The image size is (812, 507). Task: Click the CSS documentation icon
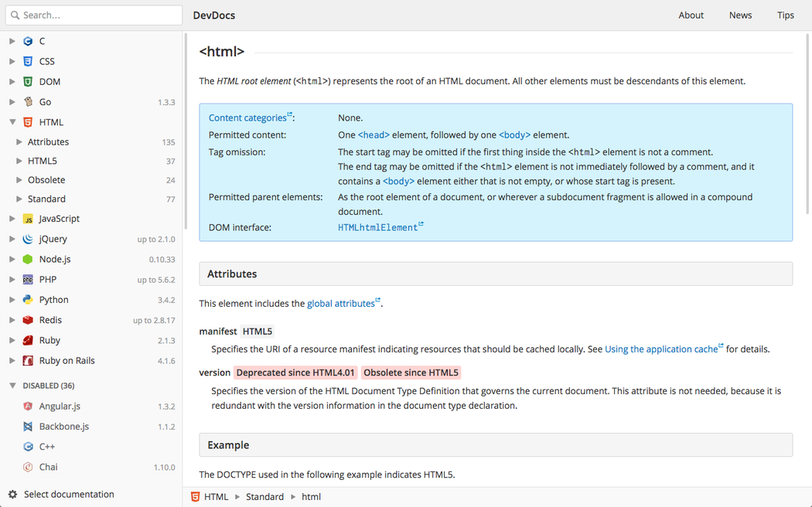[x=28, y=61]
